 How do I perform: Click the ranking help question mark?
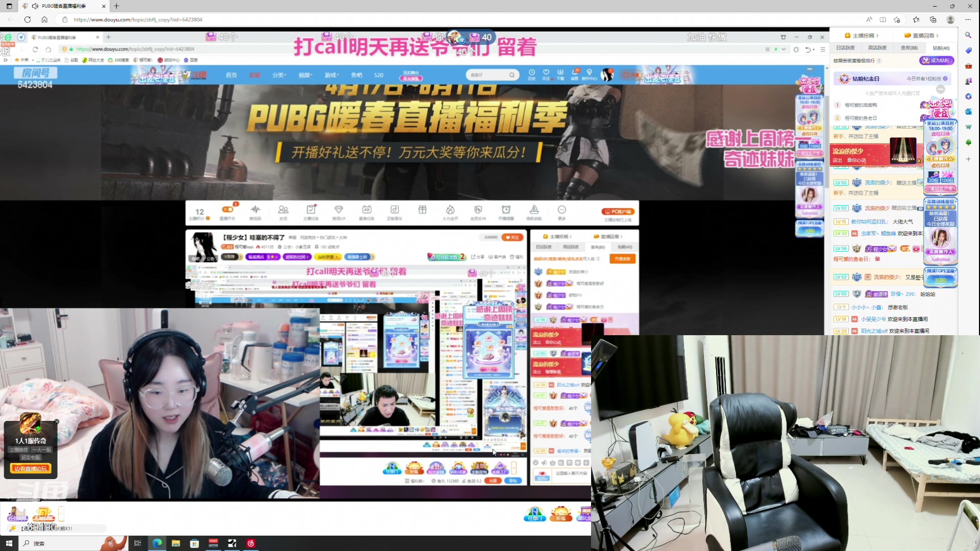[879, 61]
